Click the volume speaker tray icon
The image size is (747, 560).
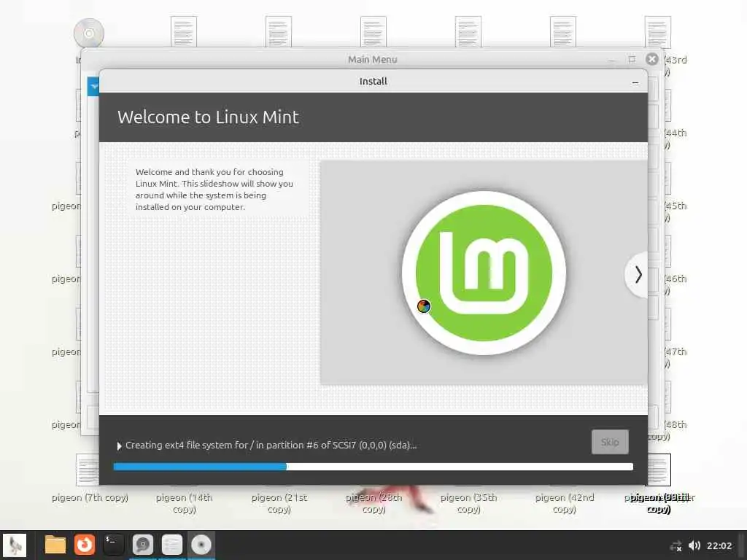(x=694, y=545)
